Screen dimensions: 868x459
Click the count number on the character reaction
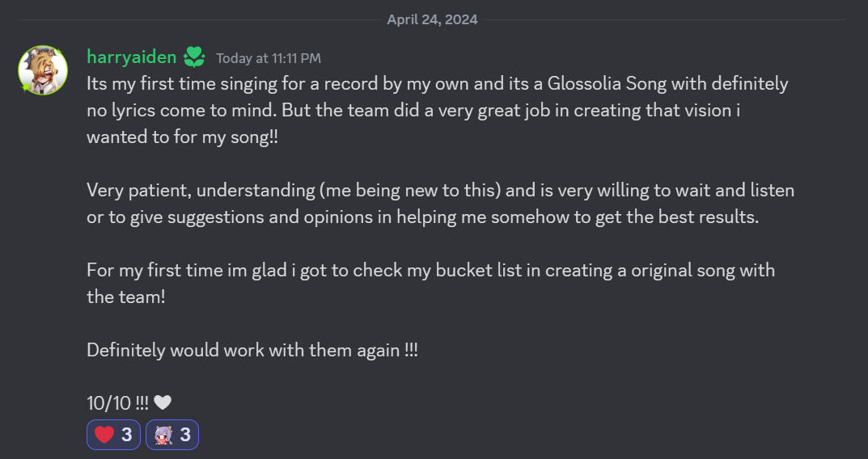[x=184, y=435]
